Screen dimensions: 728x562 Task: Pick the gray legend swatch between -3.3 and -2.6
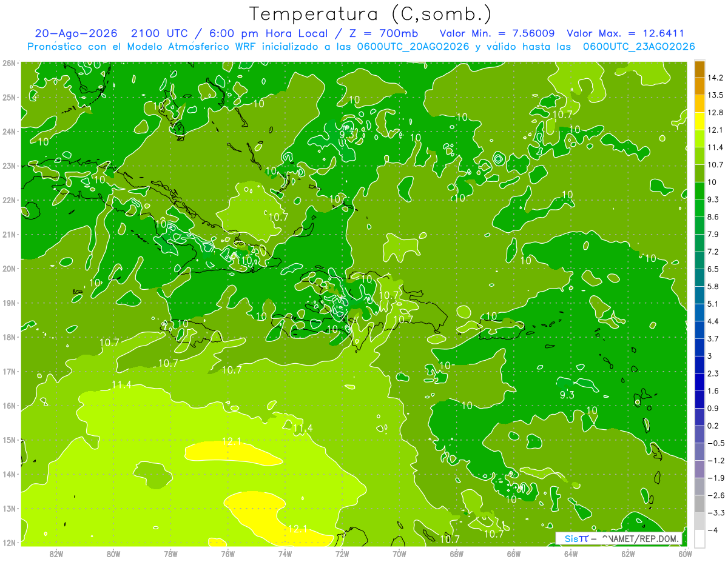[x=699, y=504]
